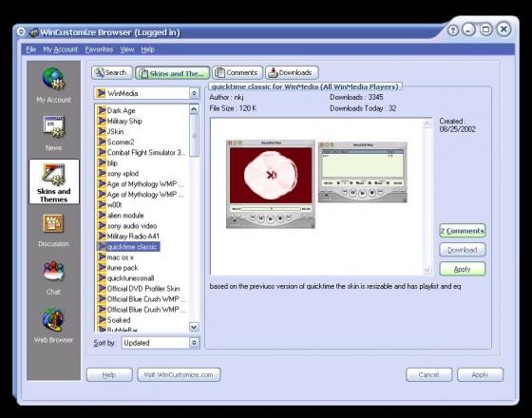Image resolution: width=532 pixels, height=418 pixels.
Task: Click the skin list scroll-up arrow
Action: pos(194,109)
